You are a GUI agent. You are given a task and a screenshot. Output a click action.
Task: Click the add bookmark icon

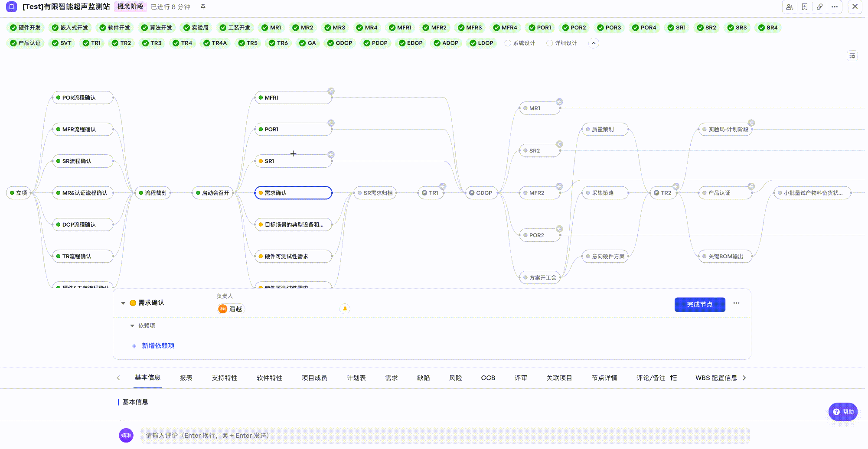[805, 7]
